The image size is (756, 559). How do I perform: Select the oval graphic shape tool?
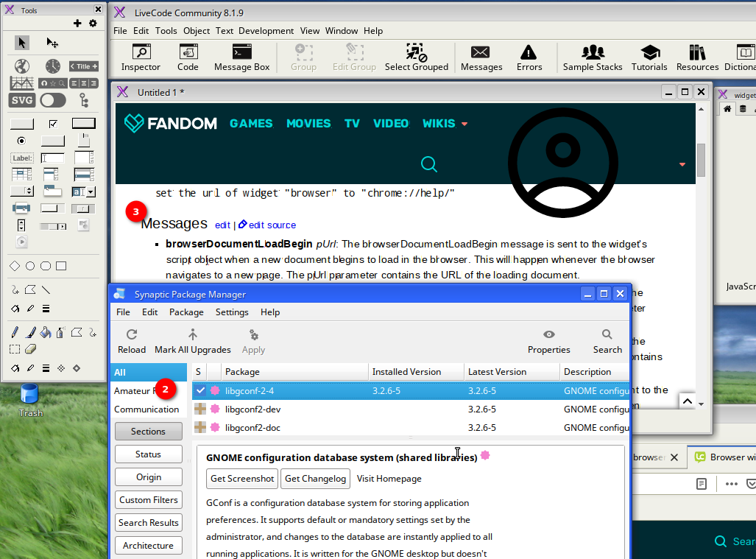click(x=30, y=266)
